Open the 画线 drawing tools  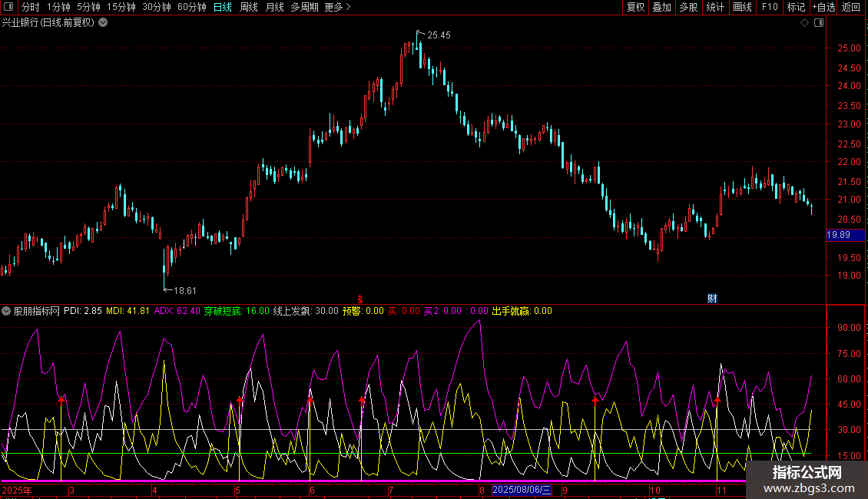[742, 7]
